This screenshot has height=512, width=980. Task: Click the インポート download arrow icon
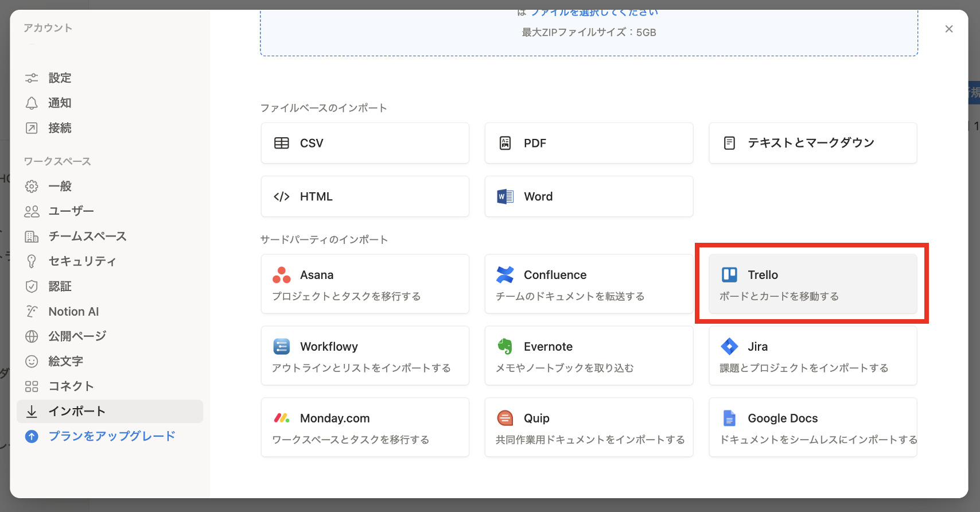(x=32, y=412)
